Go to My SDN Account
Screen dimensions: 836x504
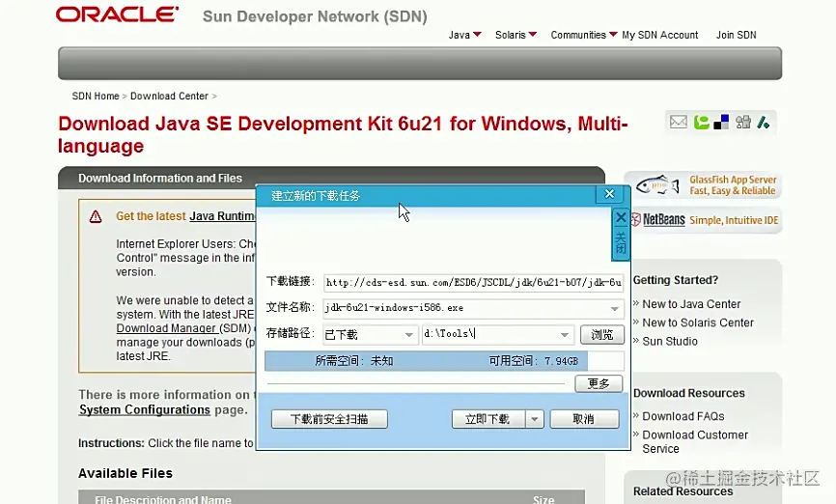pyautogui.click(x=660, y=35)
